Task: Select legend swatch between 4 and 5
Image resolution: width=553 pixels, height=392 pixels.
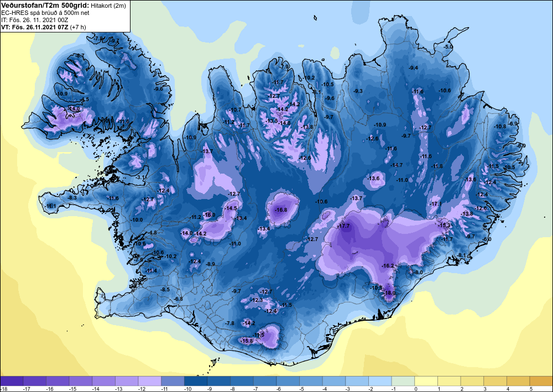Action: pyautogui.click(x=518, y=381)
